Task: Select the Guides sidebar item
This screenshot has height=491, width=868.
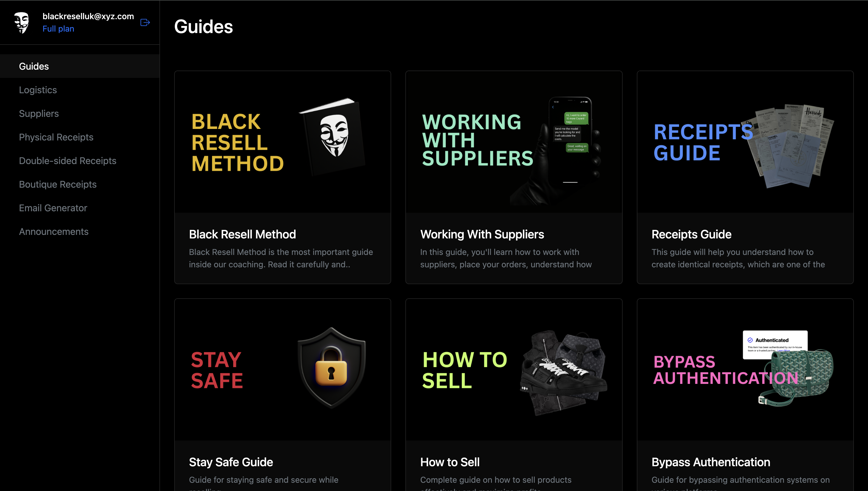Action: [x=33, y=66]
